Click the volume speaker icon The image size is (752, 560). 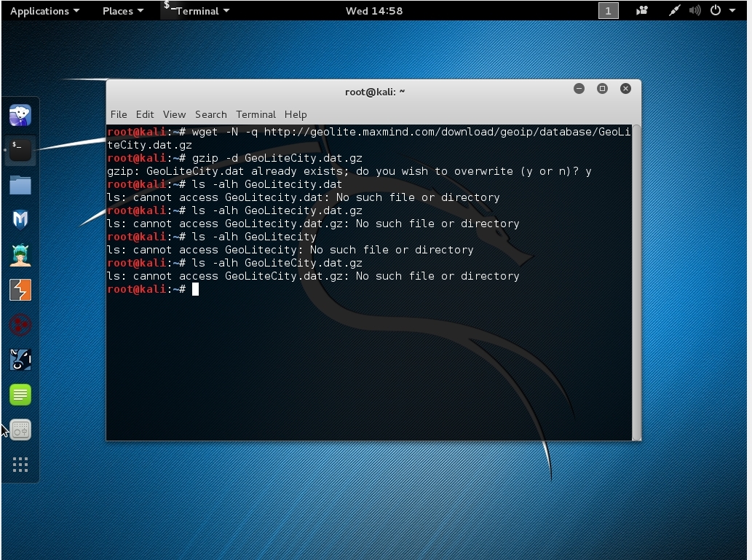point(694,10)
